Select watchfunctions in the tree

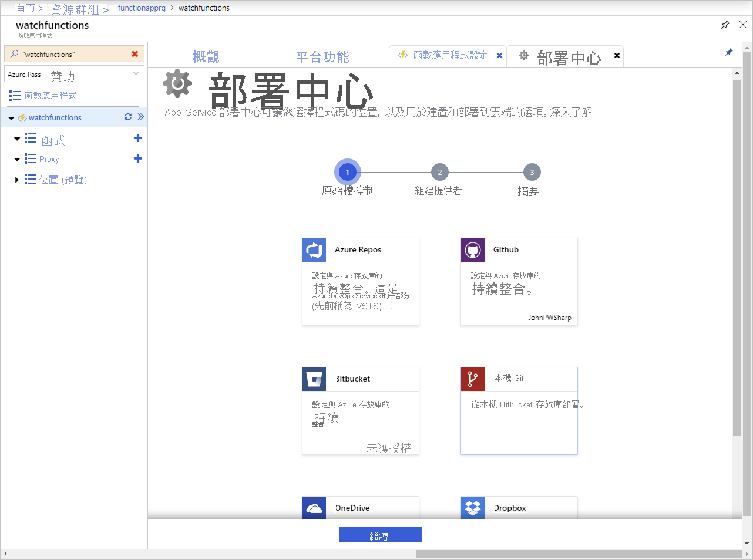pyautogui.click(x=55, y=117)
